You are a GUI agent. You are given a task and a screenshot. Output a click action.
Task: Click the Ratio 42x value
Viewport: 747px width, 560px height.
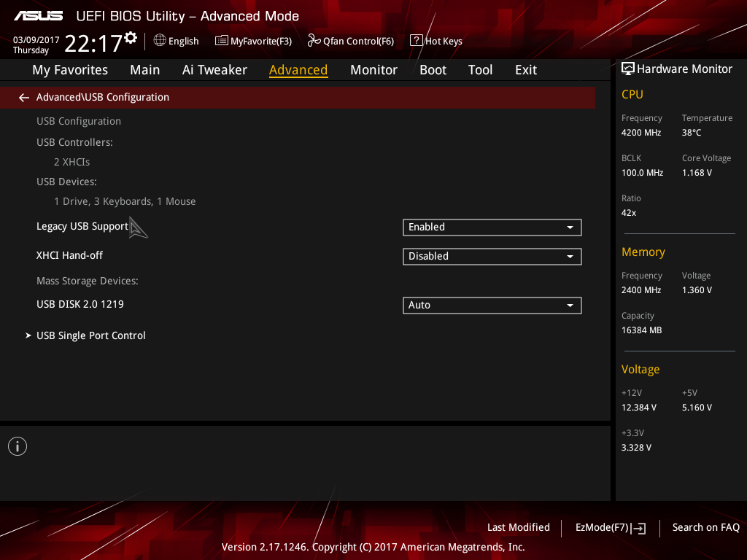click(x=629, y=213)
